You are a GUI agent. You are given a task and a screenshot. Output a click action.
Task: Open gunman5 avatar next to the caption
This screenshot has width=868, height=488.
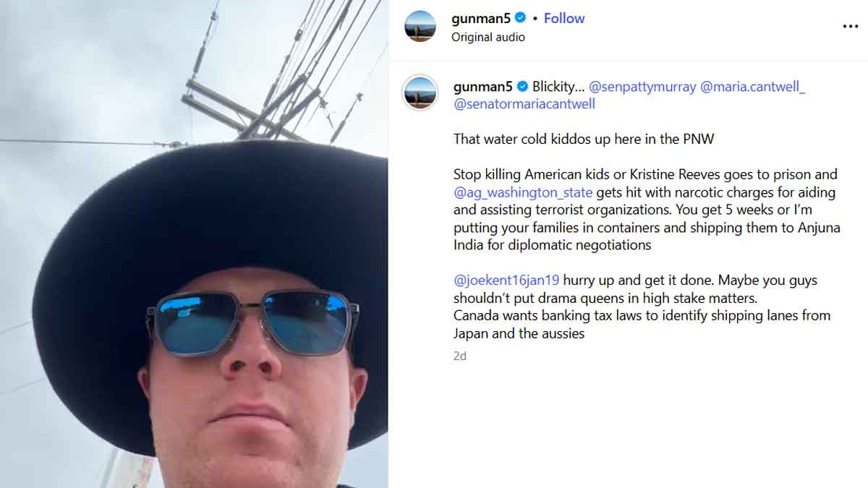(420, 93)
